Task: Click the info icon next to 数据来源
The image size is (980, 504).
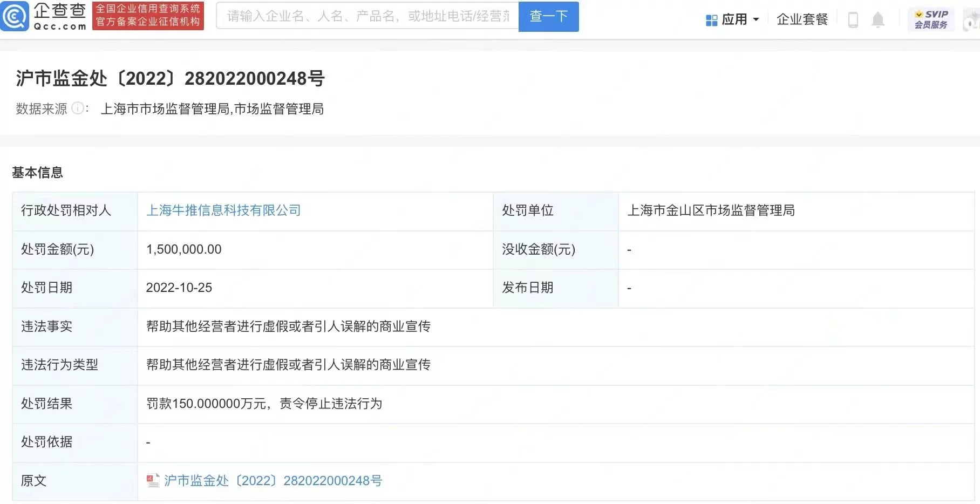Action: (x=78, y=108)
